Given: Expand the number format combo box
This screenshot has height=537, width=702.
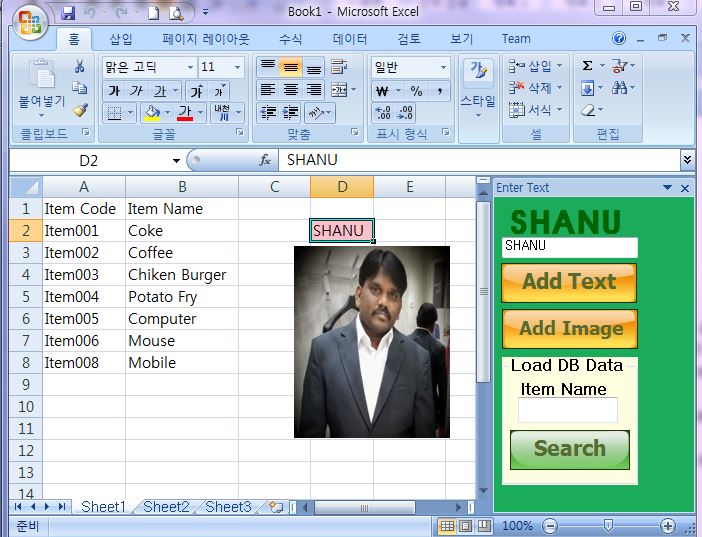Looking at the screenshot, I should (443, 68).
